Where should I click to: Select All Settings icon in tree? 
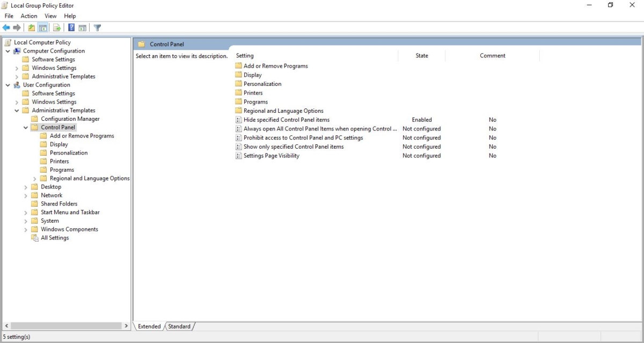34,238
